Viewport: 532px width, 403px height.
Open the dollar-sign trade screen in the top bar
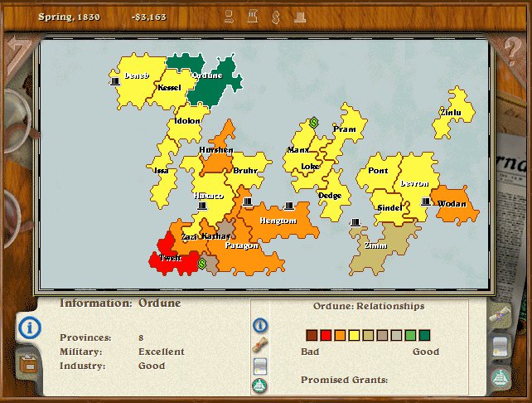[276, 17]
